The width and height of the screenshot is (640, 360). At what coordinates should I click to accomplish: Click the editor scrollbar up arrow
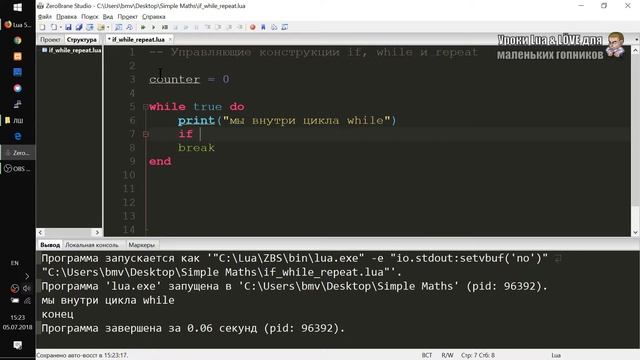point(635,51)
